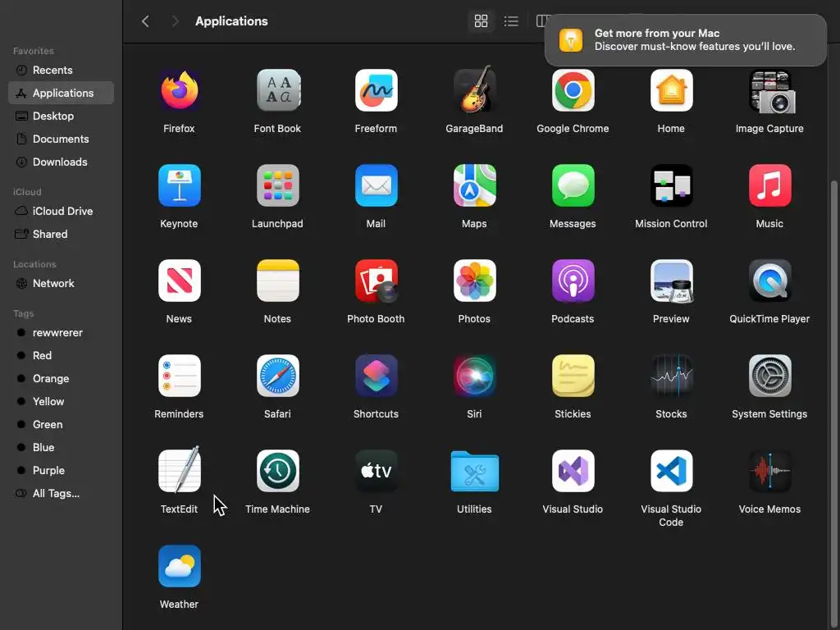Viewport: 840px width, 630px height.
Task: Select the Stickies app icon
Action: click(573, 376)
